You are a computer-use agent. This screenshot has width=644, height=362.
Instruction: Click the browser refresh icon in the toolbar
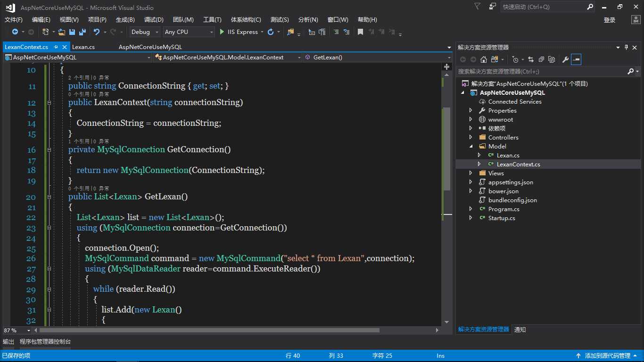tap(271, 32)
